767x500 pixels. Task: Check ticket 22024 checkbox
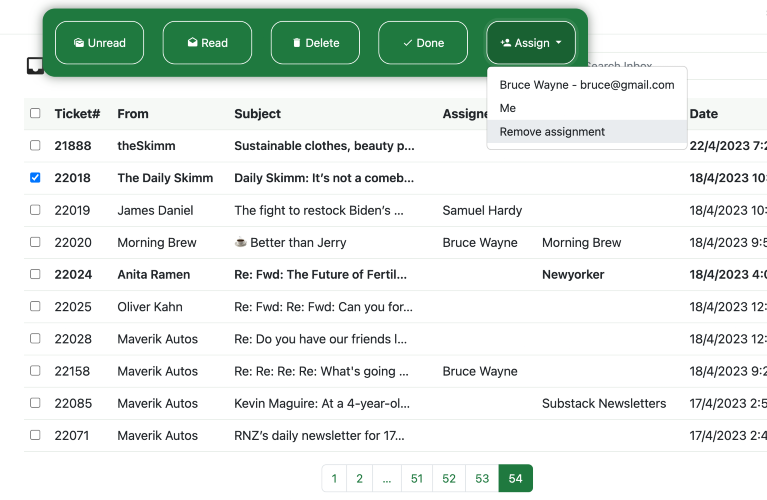(x=35, y=274)
